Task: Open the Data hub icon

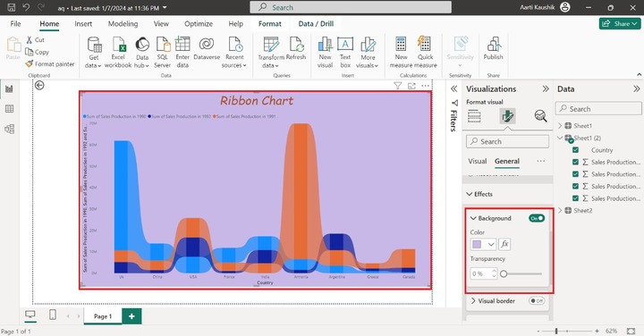Action: pos(142,45)
